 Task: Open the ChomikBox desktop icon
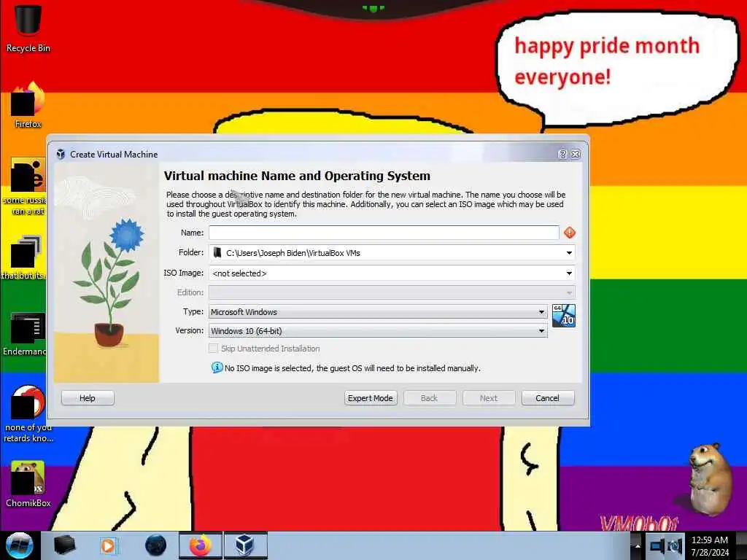[28, 484]
